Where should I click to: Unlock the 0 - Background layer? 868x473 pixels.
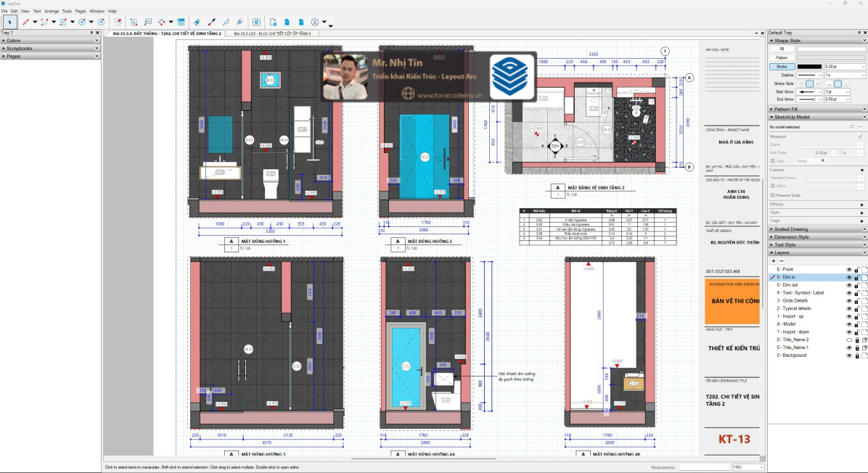(x=857, y=355)
